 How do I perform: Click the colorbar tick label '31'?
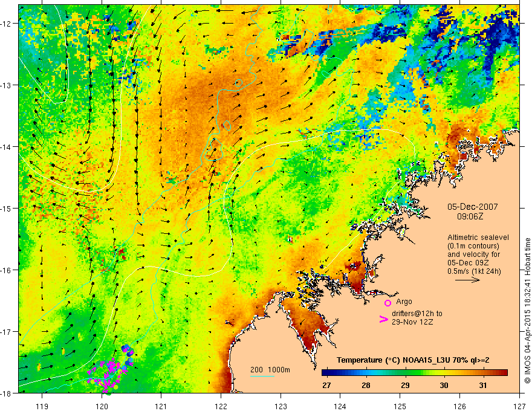(x=483, y=386)
